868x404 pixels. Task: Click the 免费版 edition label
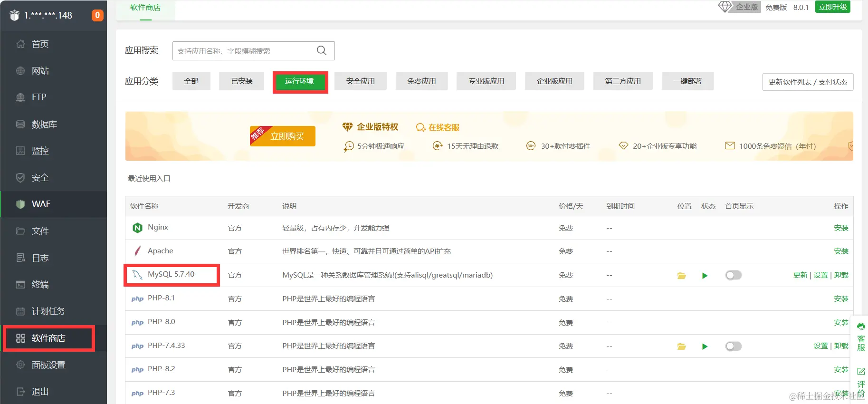tap(776, 8)
